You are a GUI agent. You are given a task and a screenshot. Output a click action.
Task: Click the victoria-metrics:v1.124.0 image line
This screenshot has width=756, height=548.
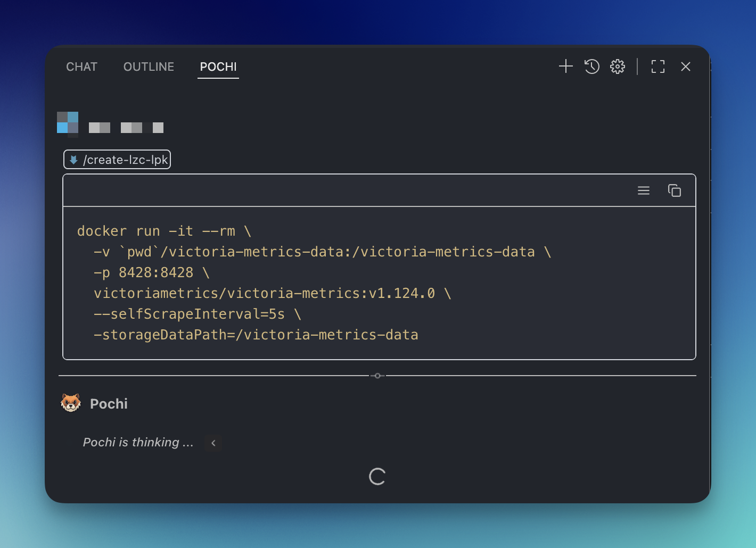coord(273,293)
